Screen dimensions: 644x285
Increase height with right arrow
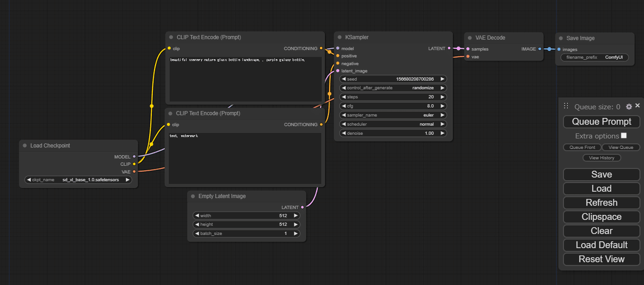coord(296,224)
